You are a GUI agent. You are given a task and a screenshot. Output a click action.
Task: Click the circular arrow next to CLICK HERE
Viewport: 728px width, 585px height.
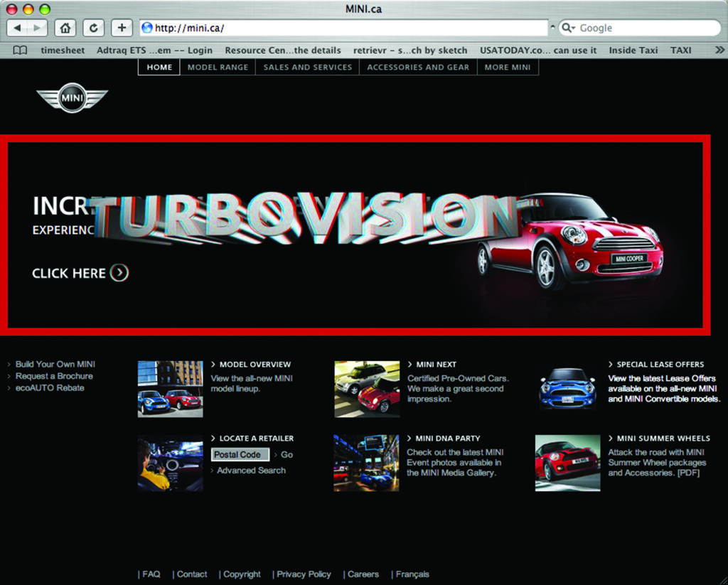(x=119, y=272)
